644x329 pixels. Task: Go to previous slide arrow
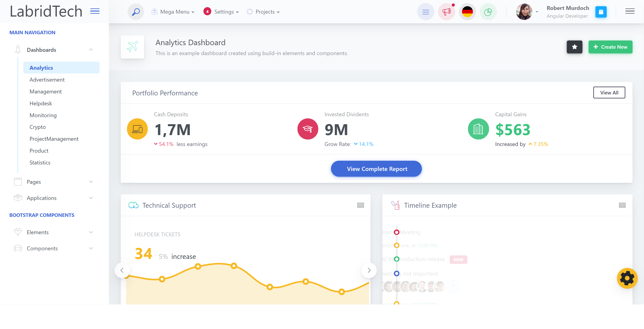(x=122, y=270)
